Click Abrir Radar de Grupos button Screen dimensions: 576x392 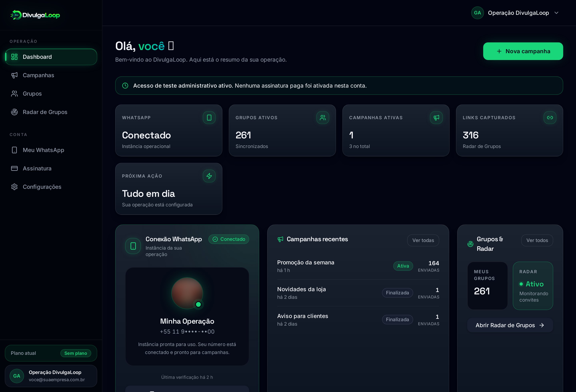(x=510, y=325)
